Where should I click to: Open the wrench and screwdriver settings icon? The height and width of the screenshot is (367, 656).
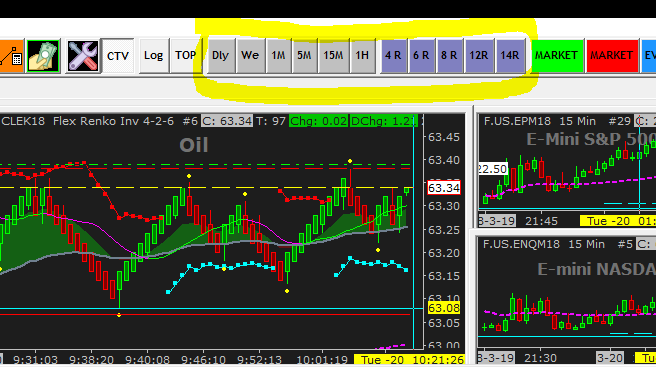pos(82,56)
